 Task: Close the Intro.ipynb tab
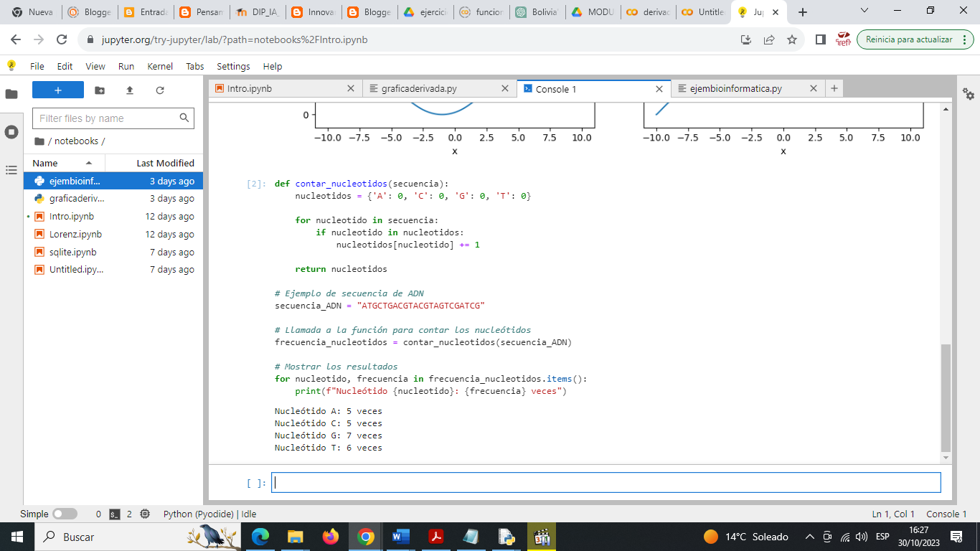click(x=351, y=89)
